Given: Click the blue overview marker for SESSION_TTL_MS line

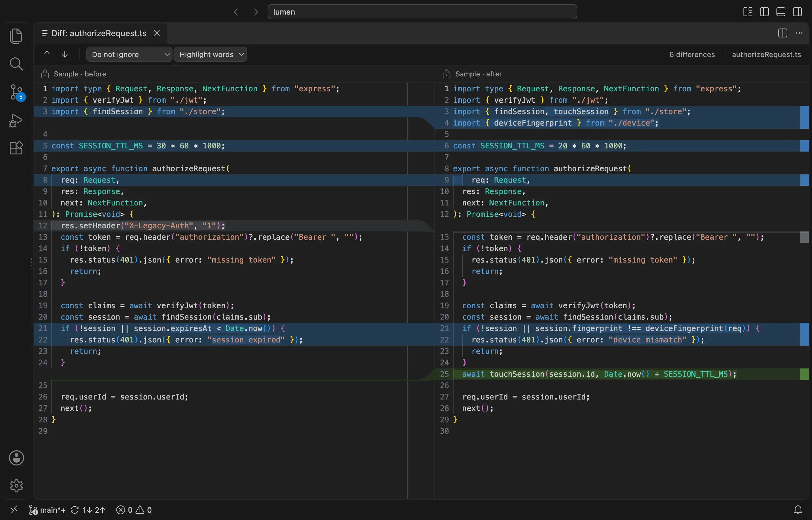Looking at the screenshot, I should coord(804,146).
